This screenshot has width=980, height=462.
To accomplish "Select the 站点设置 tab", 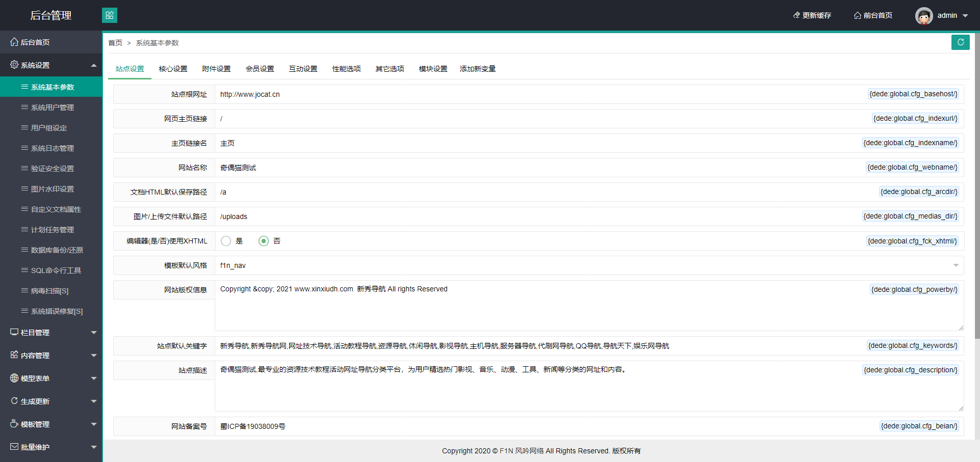I will click(x=130, y=69).
